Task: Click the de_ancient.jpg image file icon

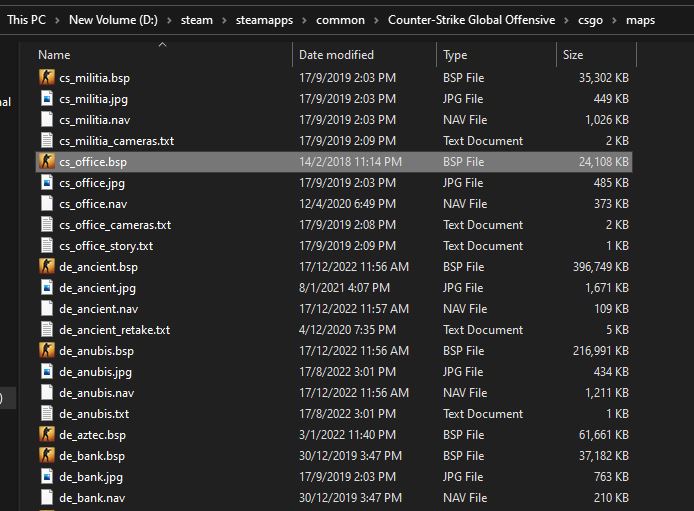Action: [x=46, y=288]
